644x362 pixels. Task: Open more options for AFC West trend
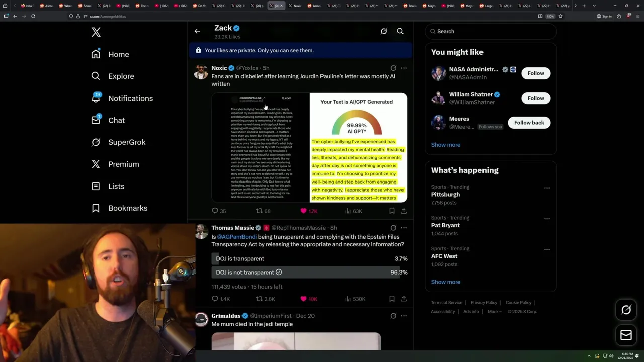point(547,249)
